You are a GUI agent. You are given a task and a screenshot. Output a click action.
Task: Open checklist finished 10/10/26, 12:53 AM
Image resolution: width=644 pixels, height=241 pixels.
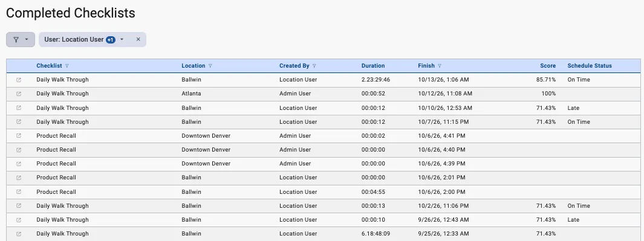click(19, 108)
